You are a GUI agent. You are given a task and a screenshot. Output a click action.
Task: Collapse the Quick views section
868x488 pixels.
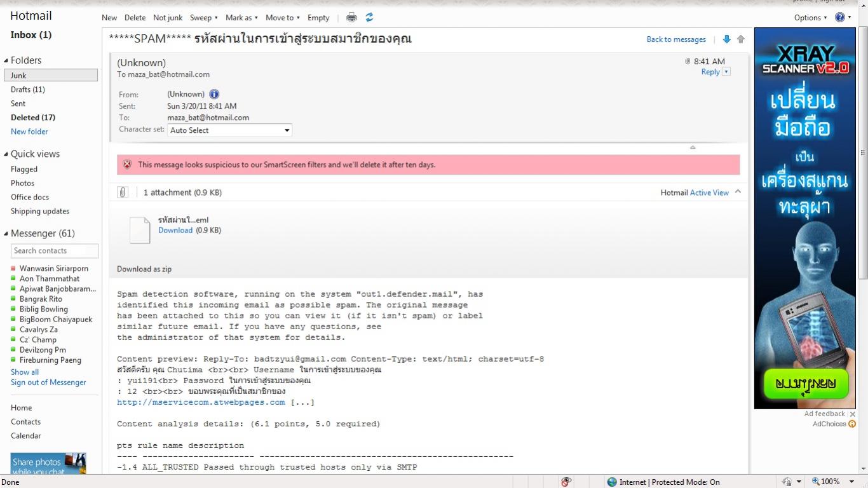point(6,154)
